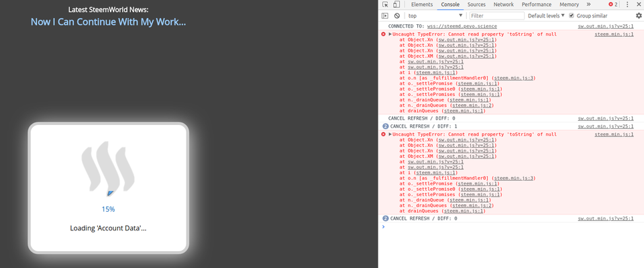Click the CANCEL REFRESH / DIFF: 1 message
Screen dimensions: 644x268
[x=423, y=126]
